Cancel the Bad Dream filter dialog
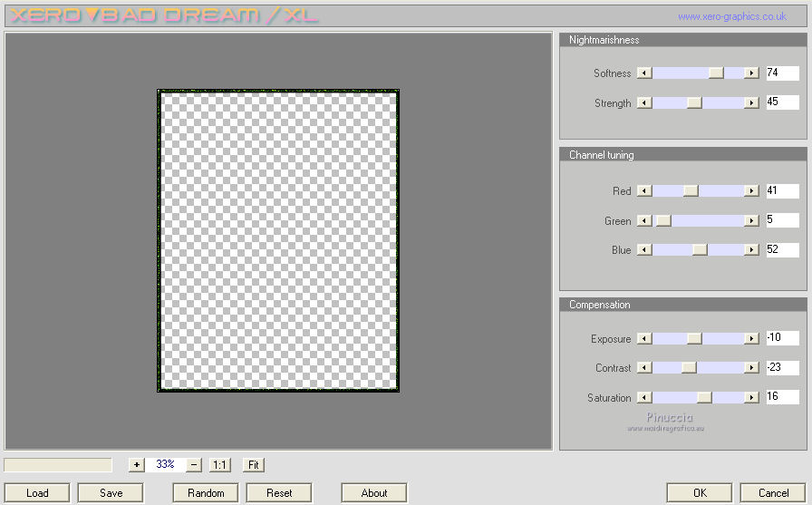The image size is (812, 505). pos(773,492)
